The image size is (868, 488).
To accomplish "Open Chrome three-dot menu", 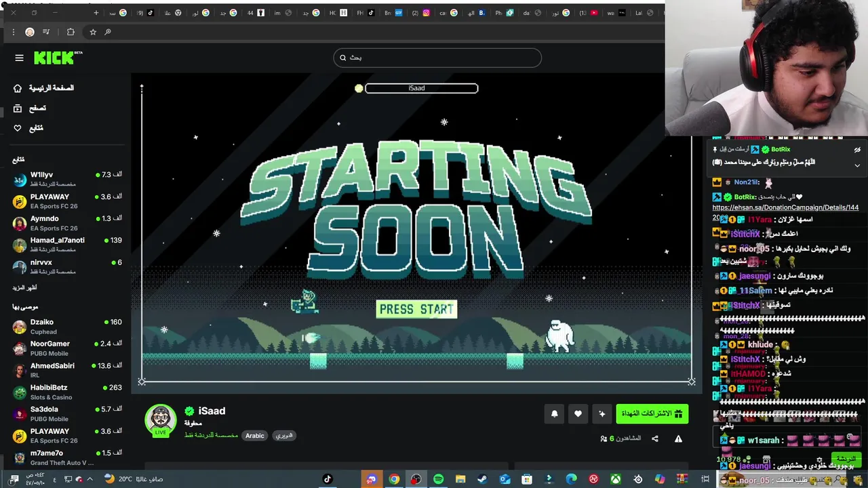I will (x=13, y=32).
